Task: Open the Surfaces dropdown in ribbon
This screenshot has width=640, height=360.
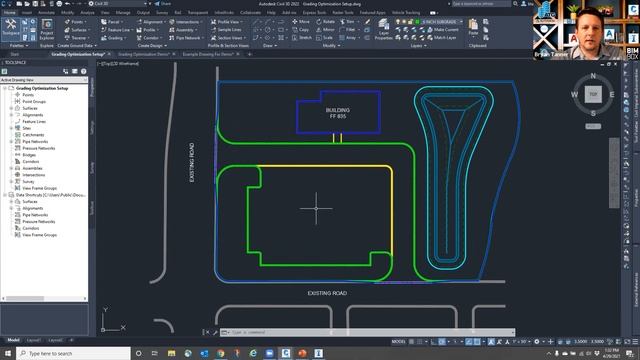Action: [77, 30]
